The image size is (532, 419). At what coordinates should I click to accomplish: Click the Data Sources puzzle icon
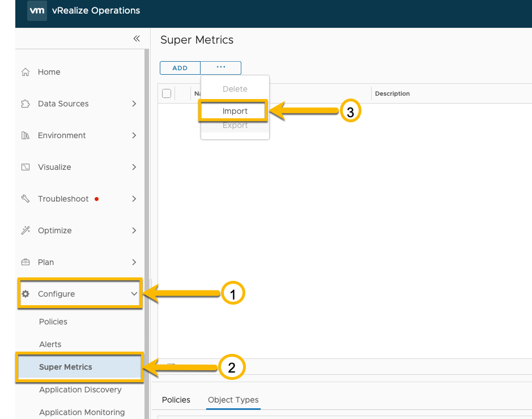[x=25, y=104]
